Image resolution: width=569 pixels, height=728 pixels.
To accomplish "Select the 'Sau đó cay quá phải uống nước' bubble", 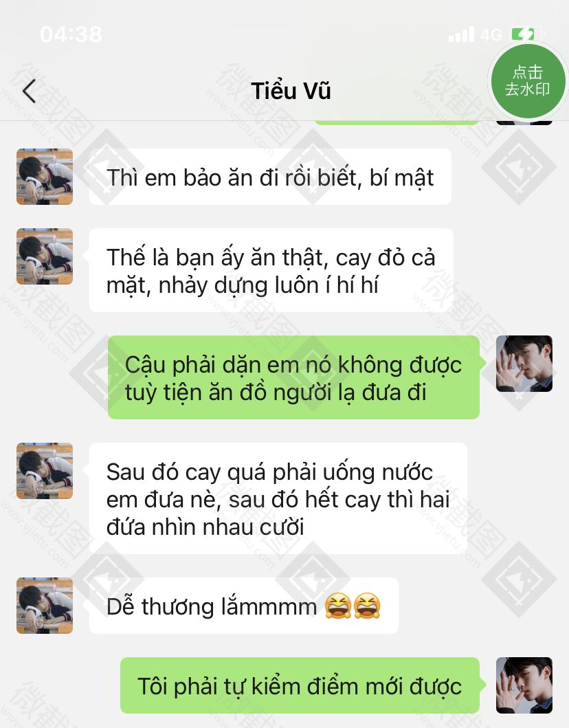I will (x=278, y=498).
